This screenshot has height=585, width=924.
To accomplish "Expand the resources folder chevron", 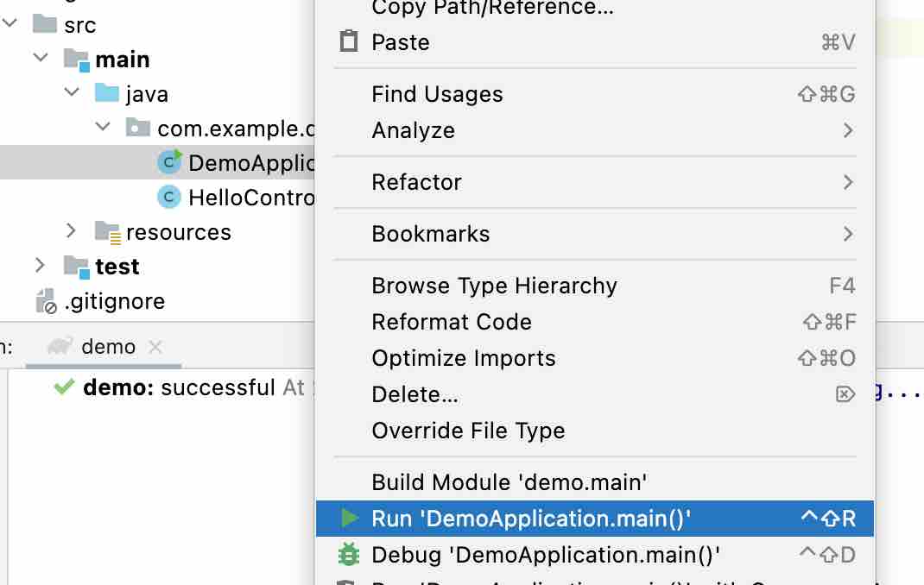I will (x=71, y=230).
